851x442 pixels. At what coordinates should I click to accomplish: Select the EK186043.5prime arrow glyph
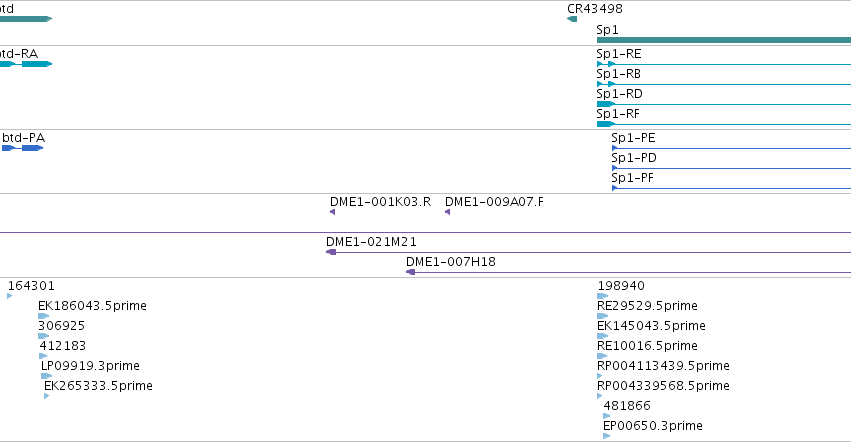[x=43, y=316]
